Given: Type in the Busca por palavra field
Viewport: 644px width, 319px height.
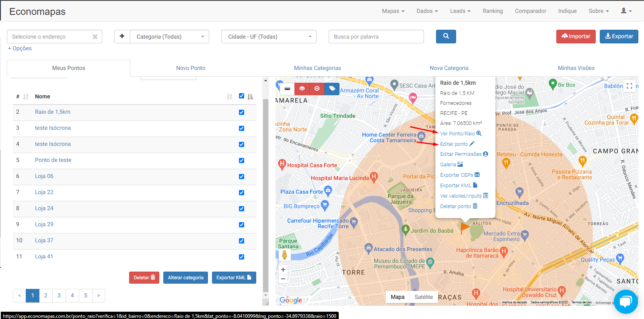Looking at the screenshot, I should coord(376,37).
